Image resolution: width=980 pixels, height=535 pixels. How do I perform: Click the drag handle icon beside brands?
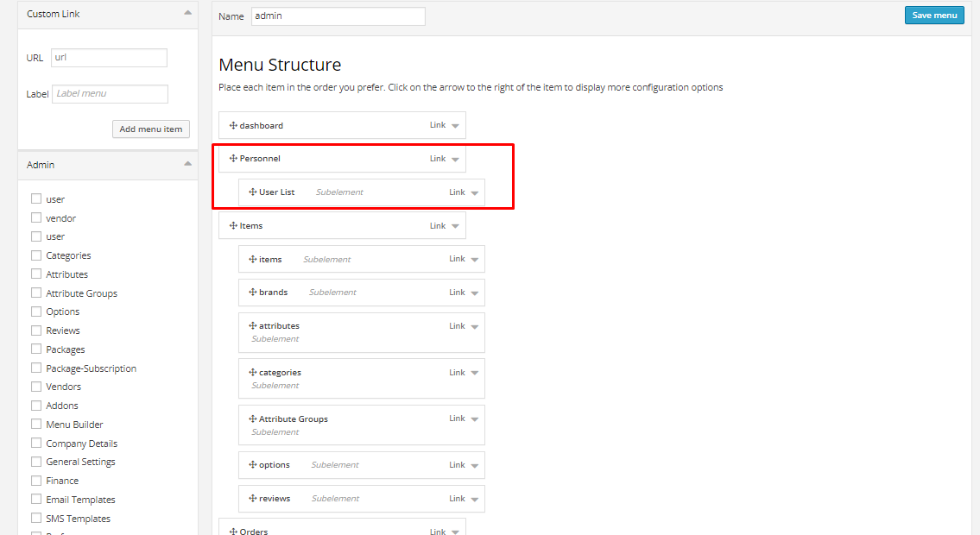coord(252,293)
